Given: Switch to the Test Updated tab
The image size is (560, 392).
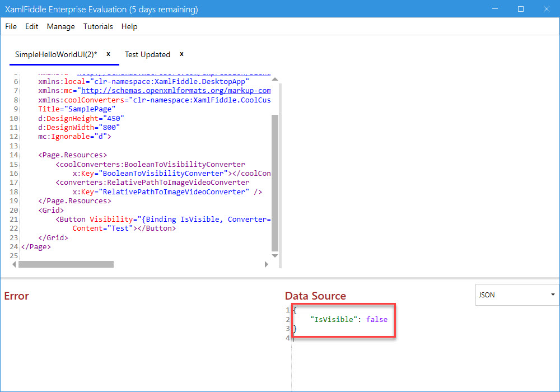Looking at the screenshot, I should click(x=147, y=54).
